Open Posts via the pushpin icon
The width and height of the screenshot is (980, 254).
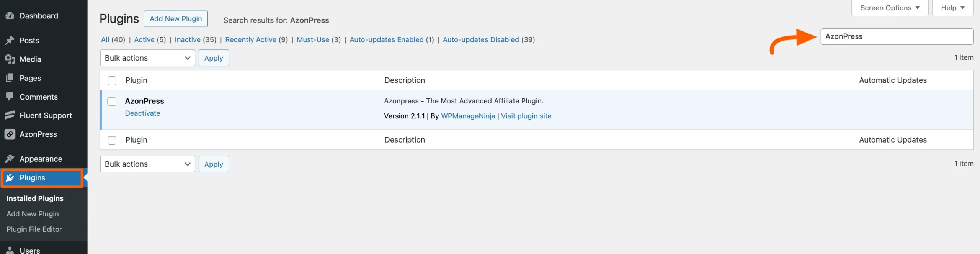(x=10, y=40)
